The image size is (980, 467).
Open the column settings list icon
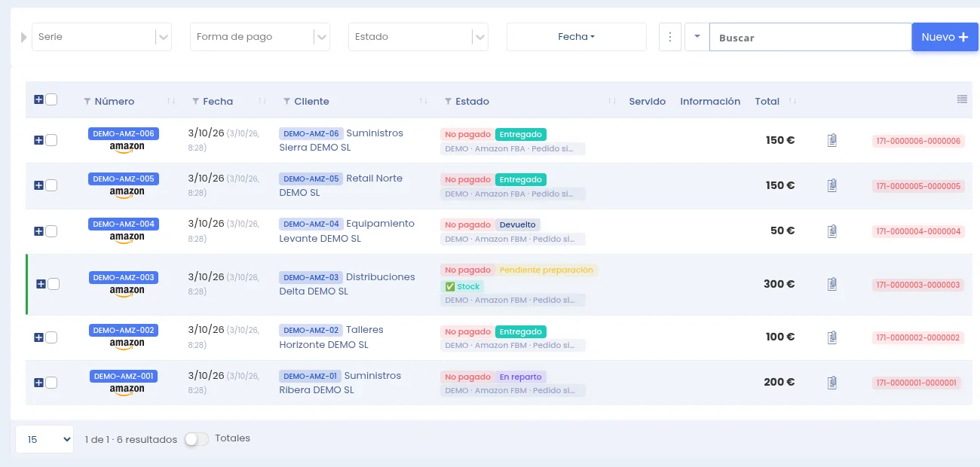962,99
